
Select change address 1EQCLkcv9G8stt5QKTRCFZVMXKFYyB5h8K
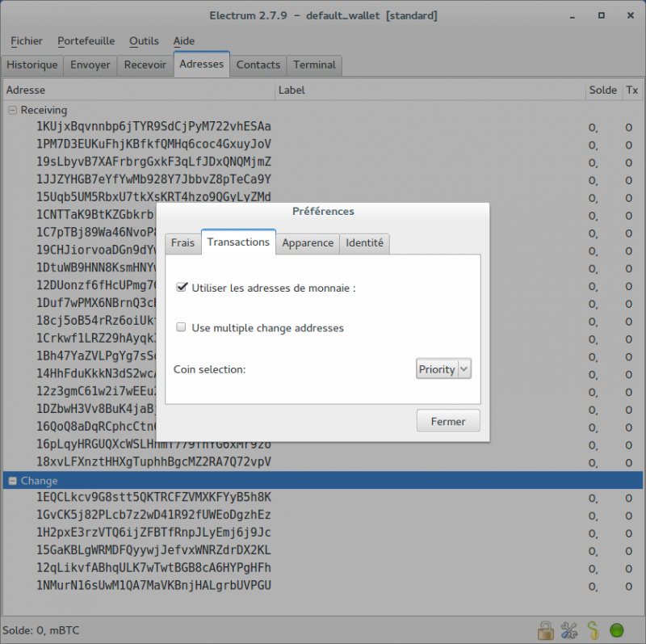tap(153, 497)
